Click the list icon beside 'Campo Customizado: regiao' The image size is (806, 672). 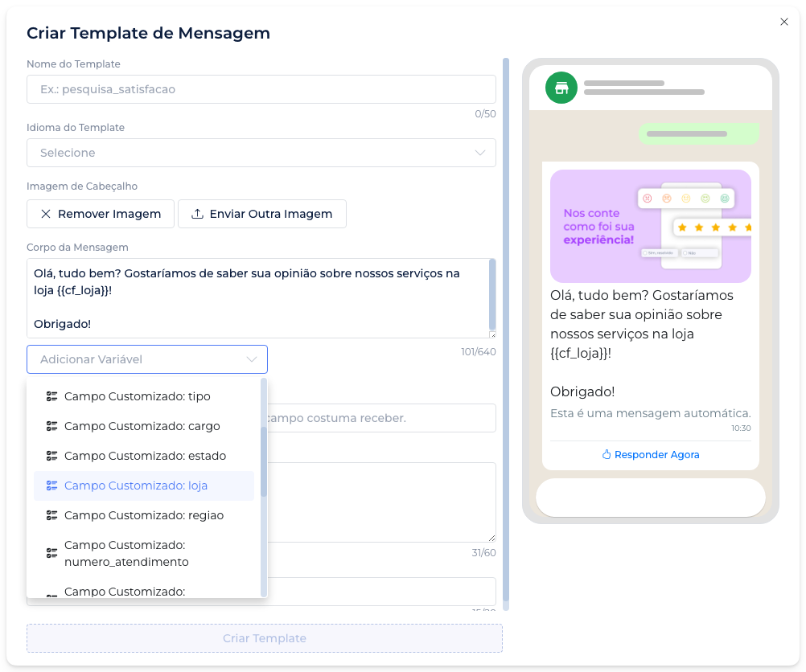(52, 515)
